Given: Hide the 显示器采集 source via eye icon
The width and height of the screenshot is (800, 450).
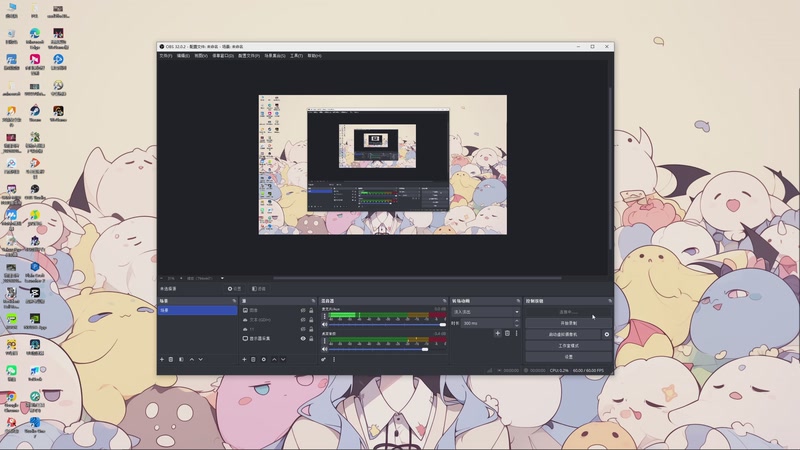Looking at the screenshot, I should (303, 338).
